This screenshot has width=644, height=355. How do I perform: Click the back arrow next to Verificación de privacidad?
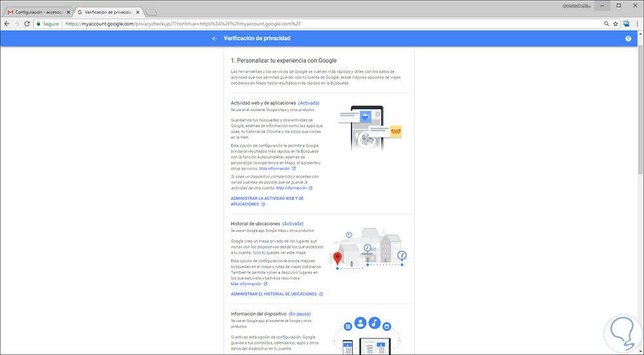tap(214, 39)
